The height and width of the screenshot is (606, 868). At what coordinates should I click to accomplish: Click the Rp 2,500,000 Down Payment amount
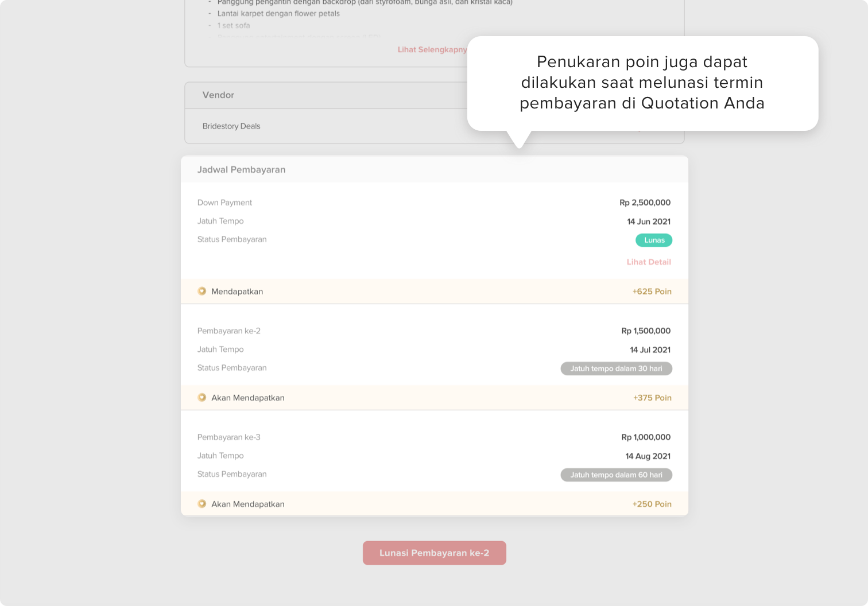point(645,203)
